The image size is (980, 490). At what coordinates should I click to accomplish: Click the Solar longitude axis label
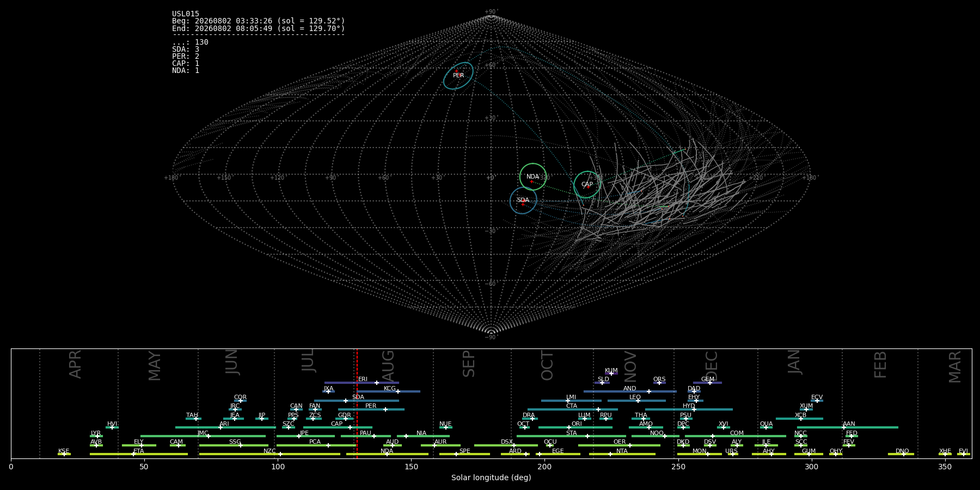pos(491,477)
